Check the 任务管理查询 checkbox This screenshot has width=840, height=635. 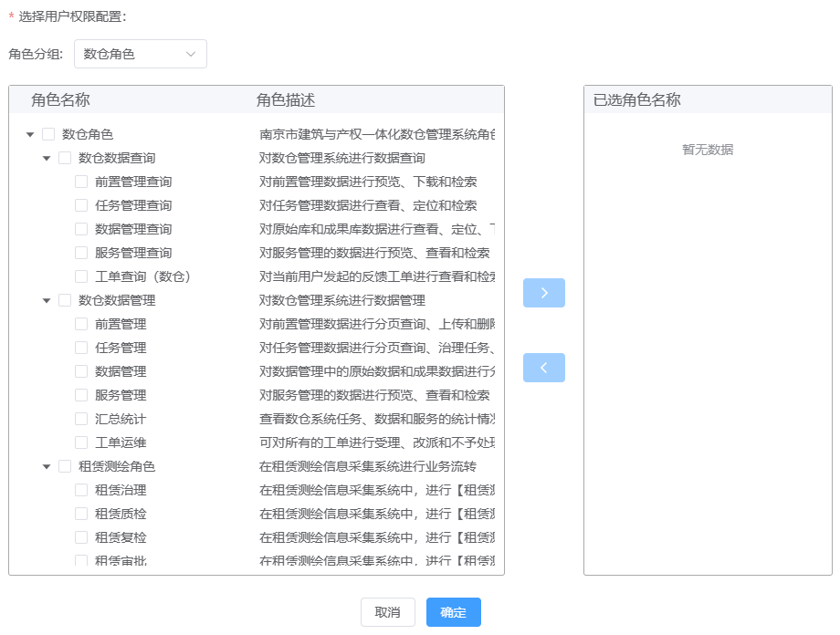[80, 204]
